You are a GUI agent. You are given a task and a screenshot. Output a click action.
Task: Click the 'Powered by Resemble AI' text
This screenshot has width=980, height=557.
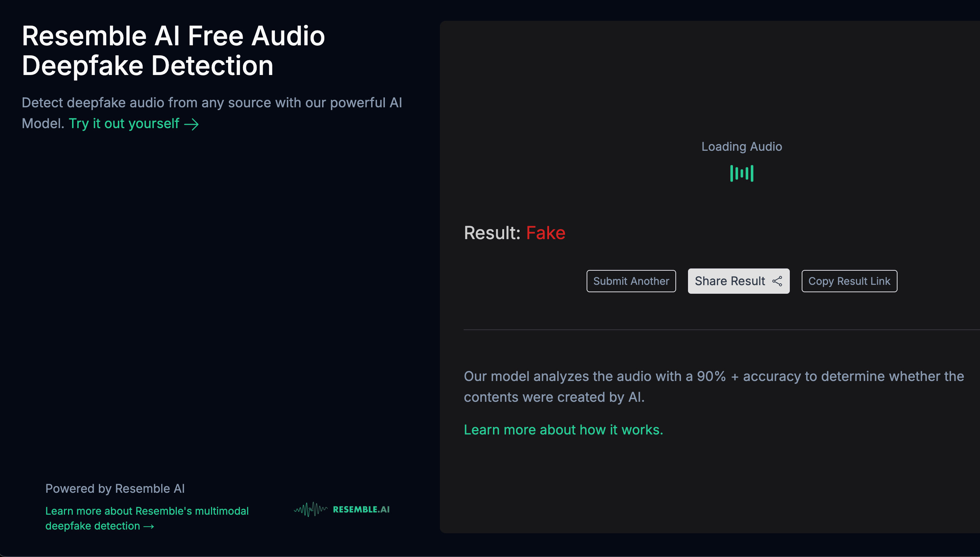pos(115,489)
